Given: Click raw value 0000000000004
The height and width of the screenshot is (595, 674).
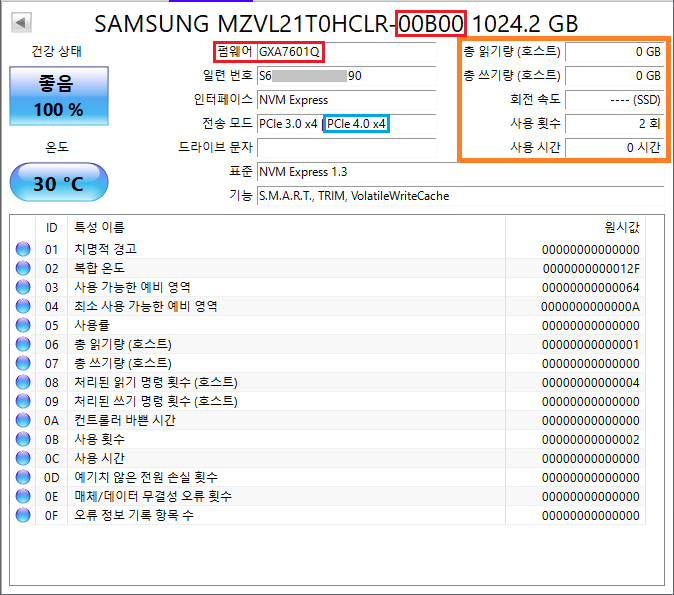Looking at the screenshot, I should point(591,383).
